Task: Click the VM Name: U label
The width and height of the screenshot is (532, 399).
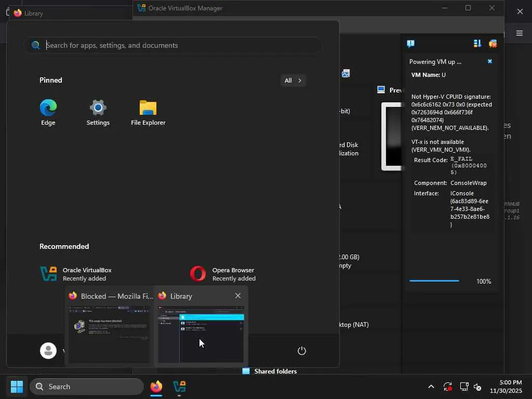Action: [429, 75]
